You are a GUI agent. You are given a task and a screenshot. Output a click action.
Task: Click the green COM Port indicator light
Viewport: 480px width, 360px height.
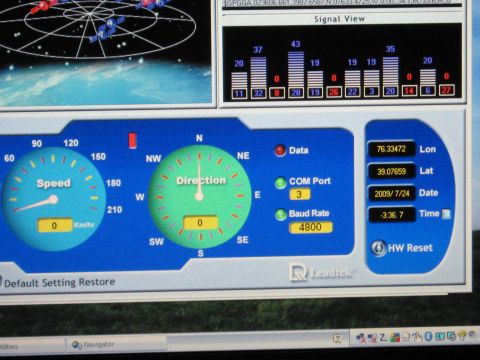281,183
